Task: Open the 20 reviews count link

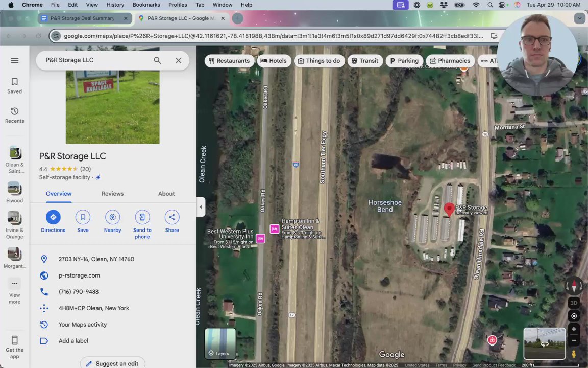Action: 86,169
